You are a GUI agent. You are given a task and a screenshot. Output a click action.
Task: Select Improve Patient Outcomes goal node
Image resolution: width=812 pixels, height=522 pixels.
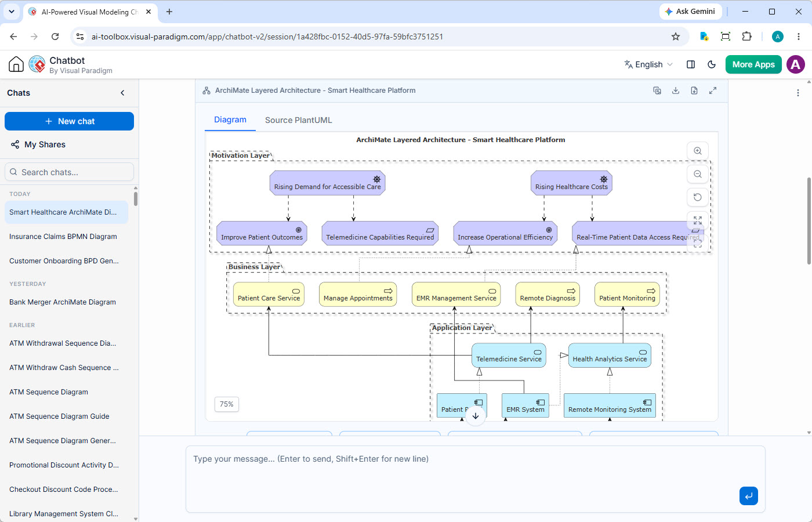pyautogui.click(x=262, y=233)
